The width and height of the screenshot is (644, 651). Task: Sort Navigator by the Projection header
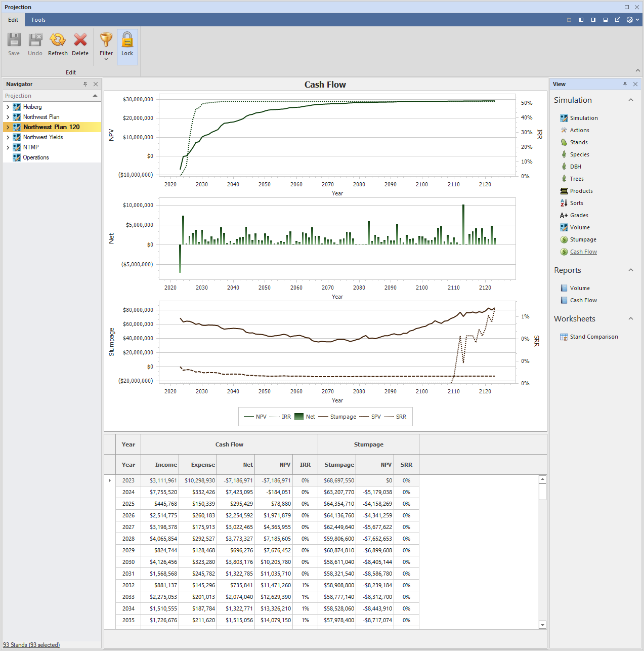52,96
